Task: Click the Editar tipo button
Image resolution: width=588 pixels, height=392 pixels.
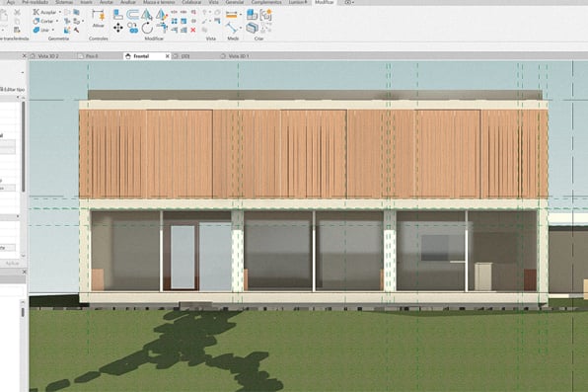Action: click(x=14, y=90)
